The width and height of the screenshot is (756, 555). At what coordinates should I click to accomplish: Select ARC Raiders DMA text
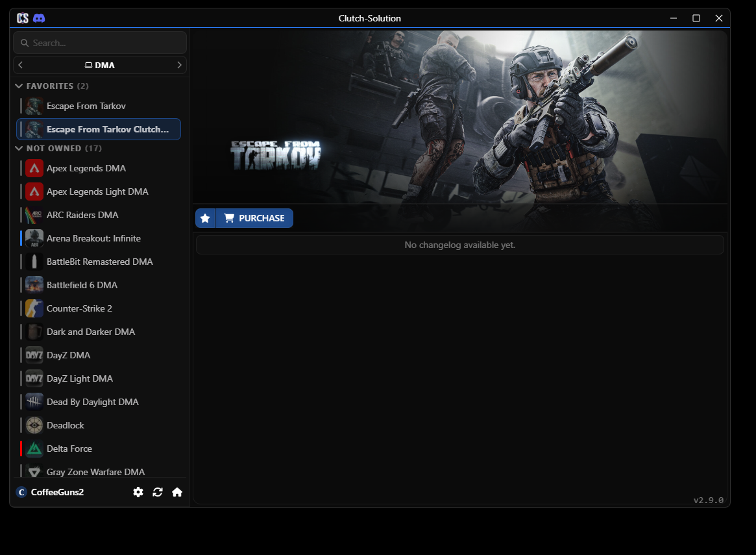82,215
